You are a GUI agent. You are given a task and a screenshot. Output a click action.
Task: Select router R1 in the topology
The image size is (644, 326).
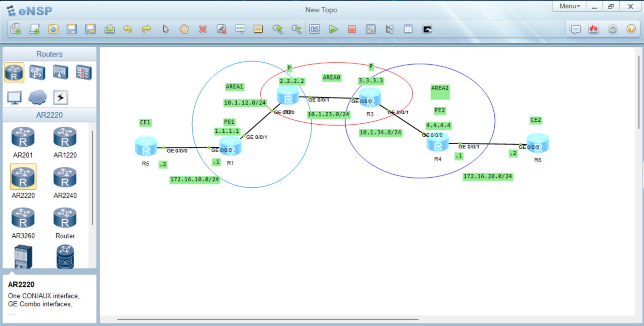pyautogui.click(x=230, y=146)
